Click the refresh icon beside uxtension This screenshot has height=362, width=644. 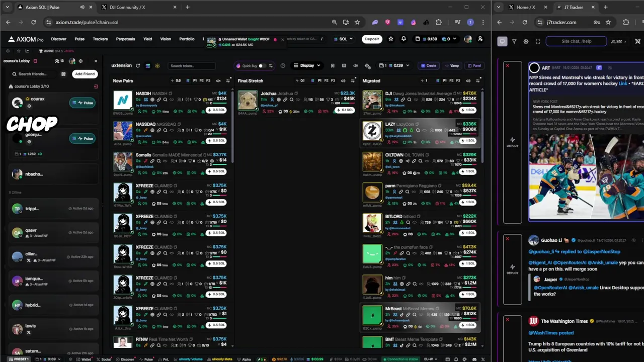[x=137, y=66]
